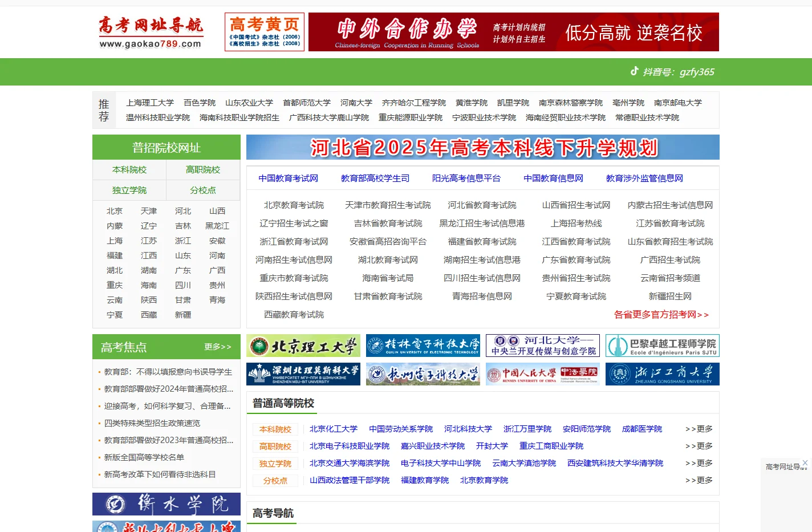Open 成都医学院 link

[642, 429]
